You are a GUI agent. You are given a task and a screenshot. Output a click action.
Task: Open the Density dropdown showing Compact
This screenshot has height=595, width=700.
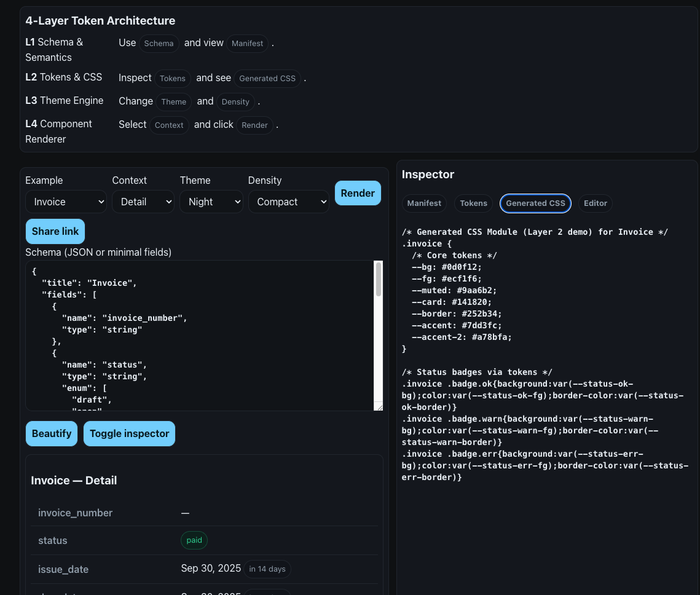(289, 202)
